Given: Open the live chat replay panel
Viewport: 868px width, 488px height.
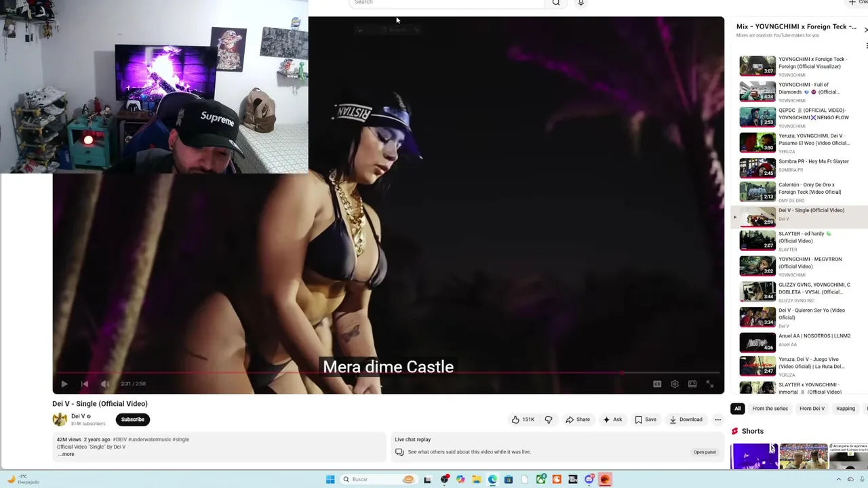Looking at the screenshot, I should 705,452.
